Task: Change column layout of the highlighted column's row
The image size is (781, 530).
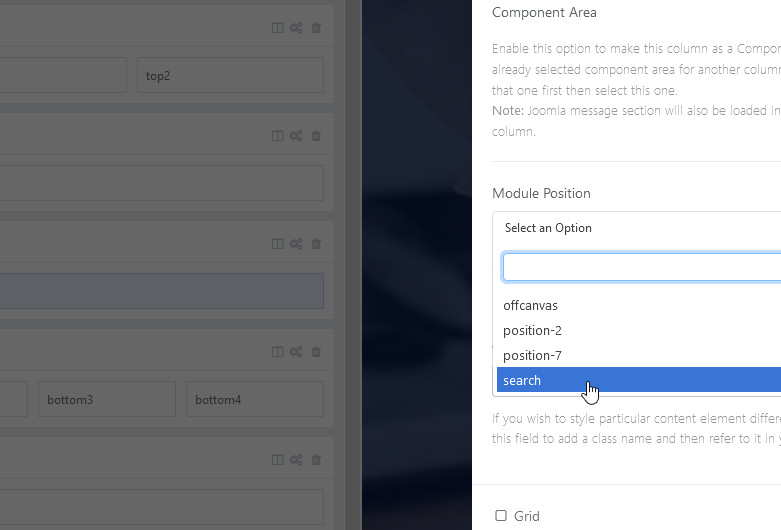Action: [278, 244]
